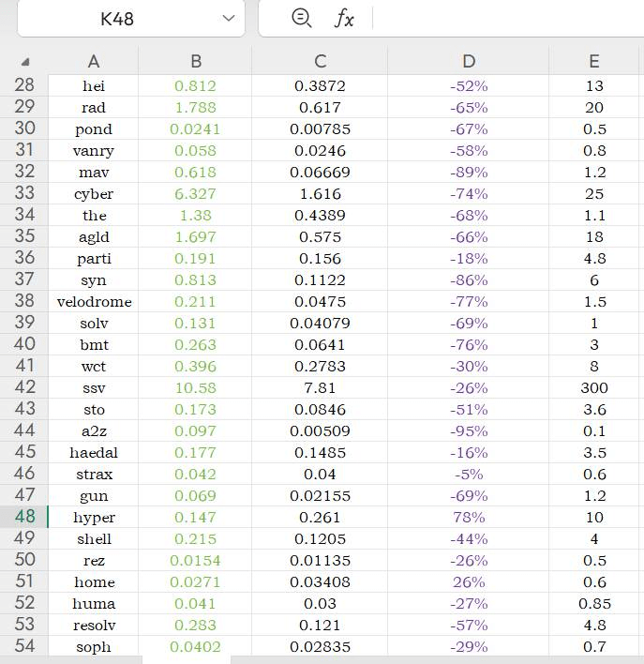Click the cell with value 10.58
This screenshot has height=664, width=644.
click(x=195, y=388)
